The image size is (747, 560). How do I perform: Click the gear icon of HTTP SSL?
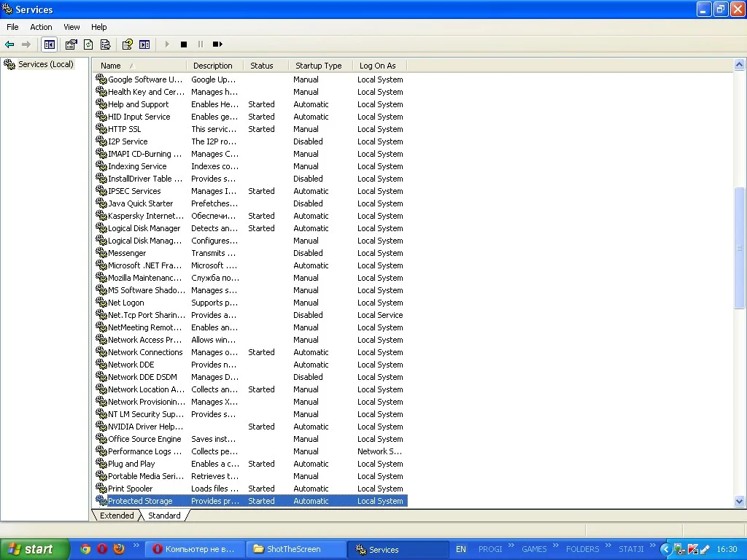click(x=101, y=128)
